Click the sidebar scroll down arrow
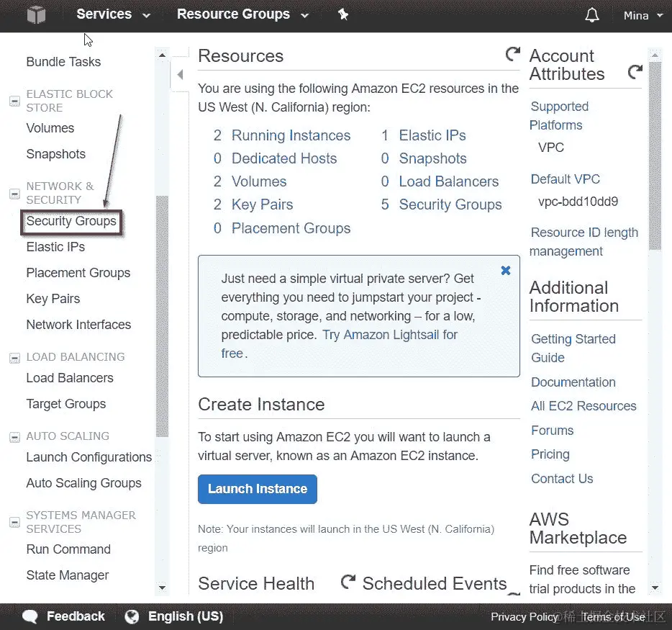672x630 pixels. point(162,588)
